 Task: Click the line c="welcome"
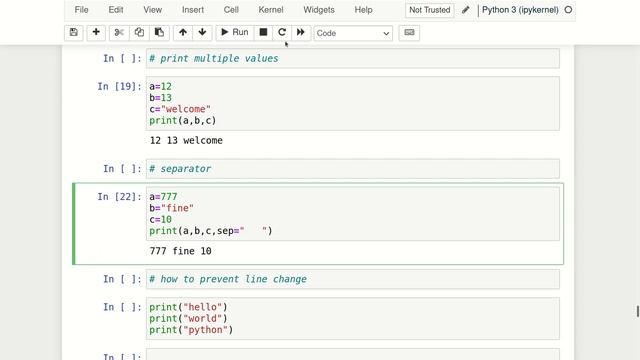[x=180, y=109]
